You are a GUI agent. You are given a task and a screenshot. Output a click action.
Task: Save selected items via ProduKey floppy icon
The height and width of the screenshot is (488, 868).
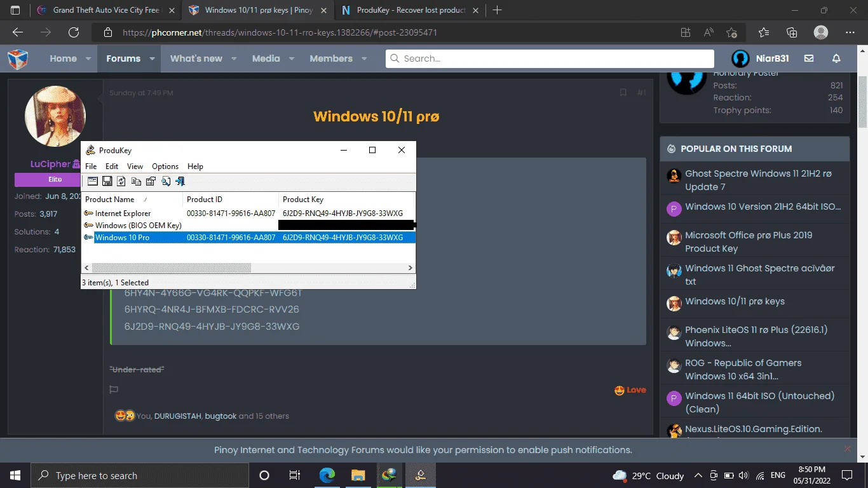tap(107, 182)
